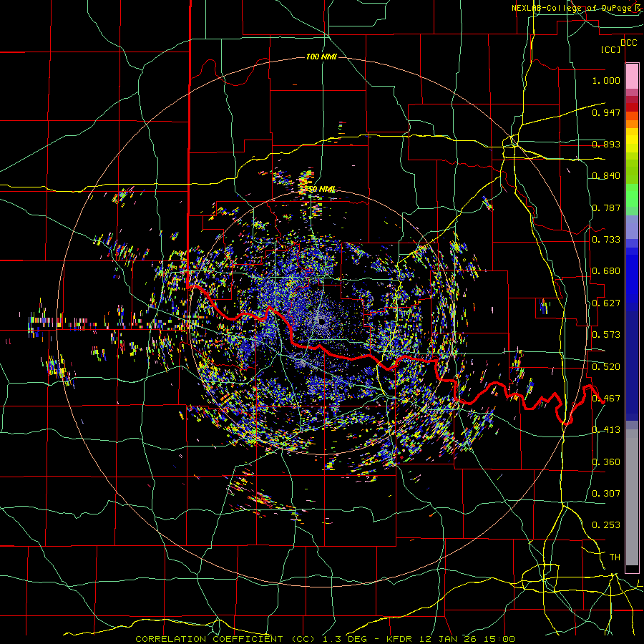Click the 0.627 legend value
This screenshot has height=644, width=644.
click(x=606, y=303)
